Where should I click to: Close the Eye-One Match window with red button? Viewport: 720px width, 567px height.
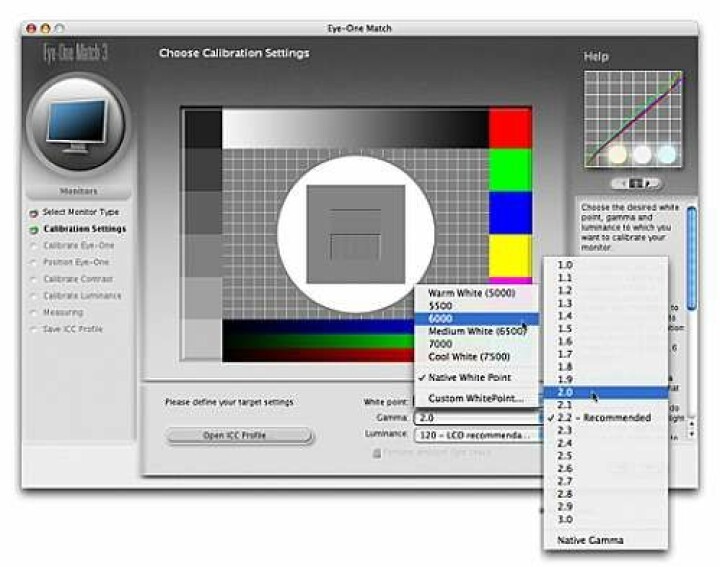click(x=31, y=28)
